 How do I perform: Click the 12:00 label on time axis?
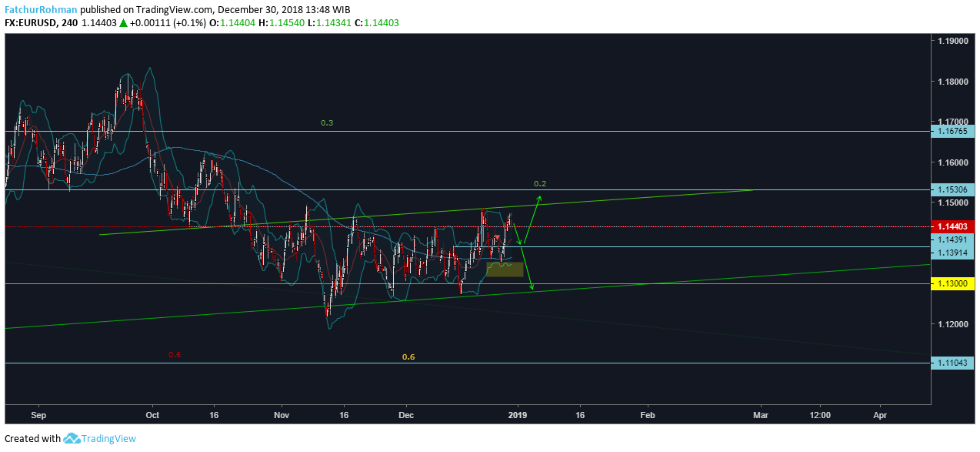[820, 415]
